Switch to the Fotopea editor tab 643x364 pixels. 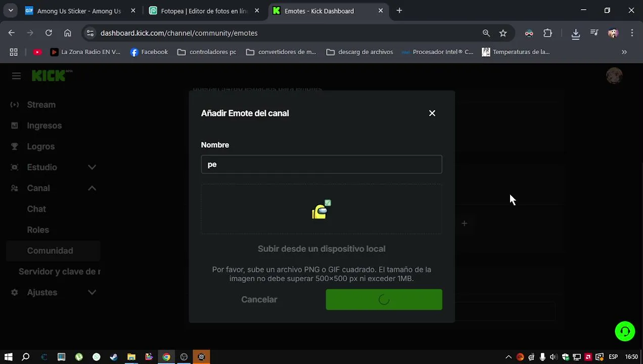coord(204,11)
